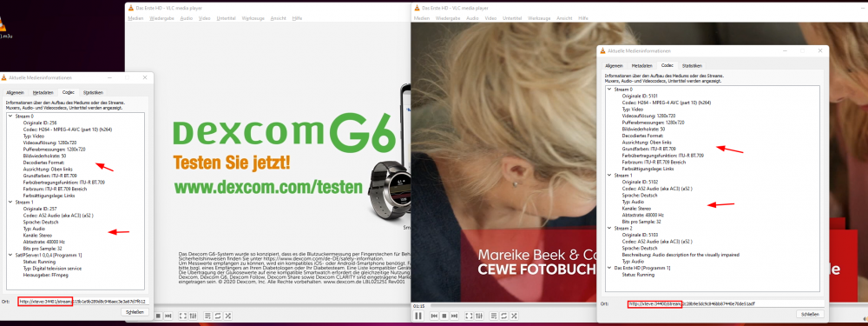This screenshot has height=326, width=868.
Task: Switch to Allgemein tab in left info dialog
Action: tap(15, 93)
